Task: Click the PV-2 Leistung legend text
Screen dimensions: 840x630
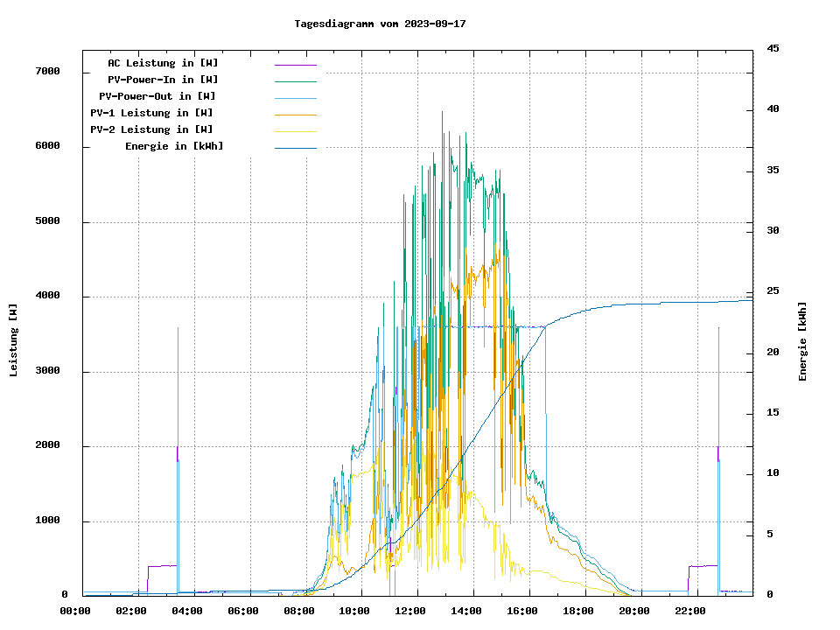Action: pyautogui.click(x=151, y=129)
